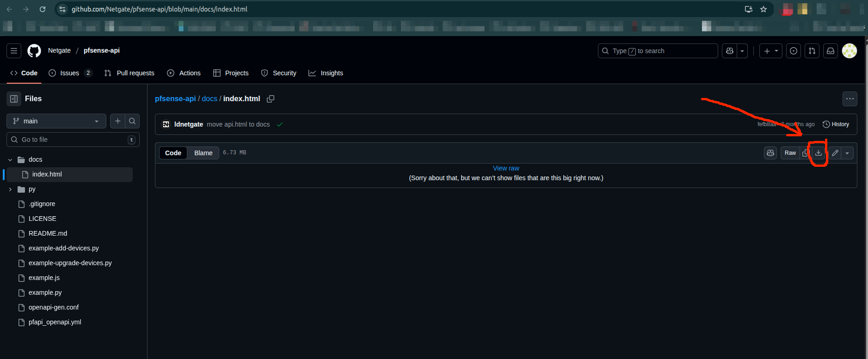868x359 pixels.
Task: Open the issues icon in top header
Action: (x=794, y=51)
